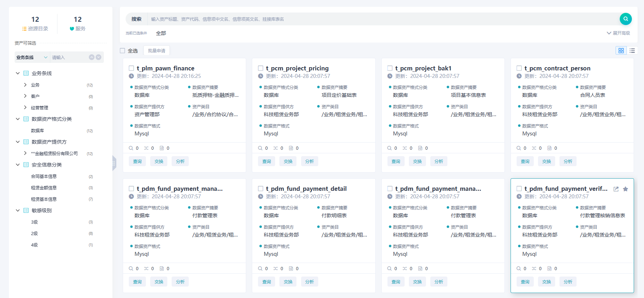This screenshot has width=644, height=298.
Task: Switch to grid card view
Action: pos(621,51)
